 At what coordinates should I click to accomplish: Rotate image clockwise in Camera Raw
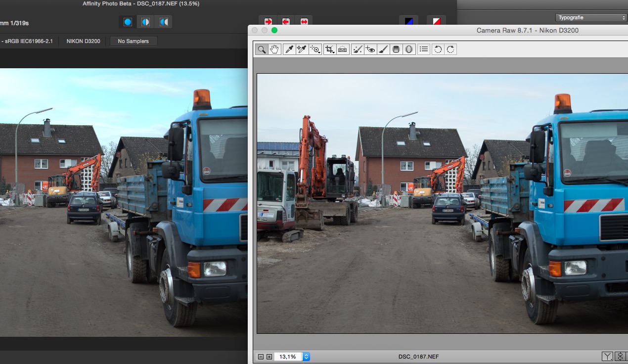(x=450, y=49)
